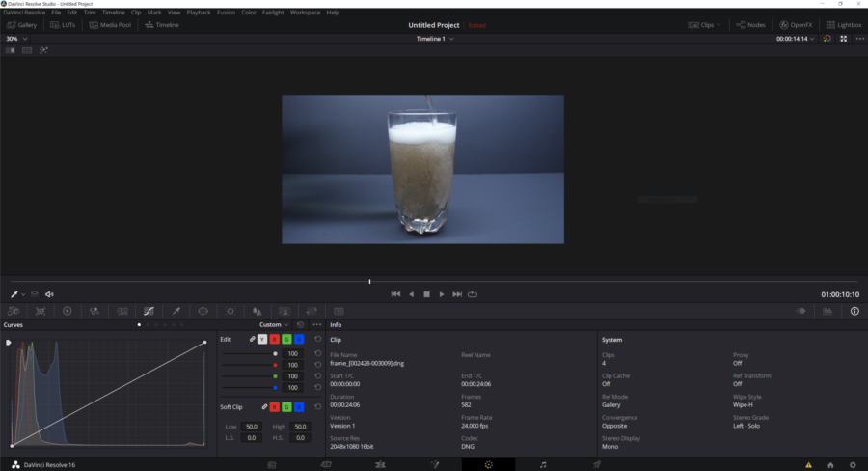The image size is (868, 471).
Task: Open the Color Wheels palette
Action: (x=68, y=312)
